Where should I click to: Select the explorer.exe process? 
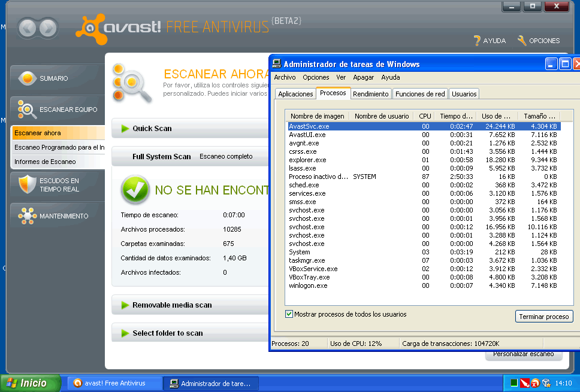click(x=424, y=160)
